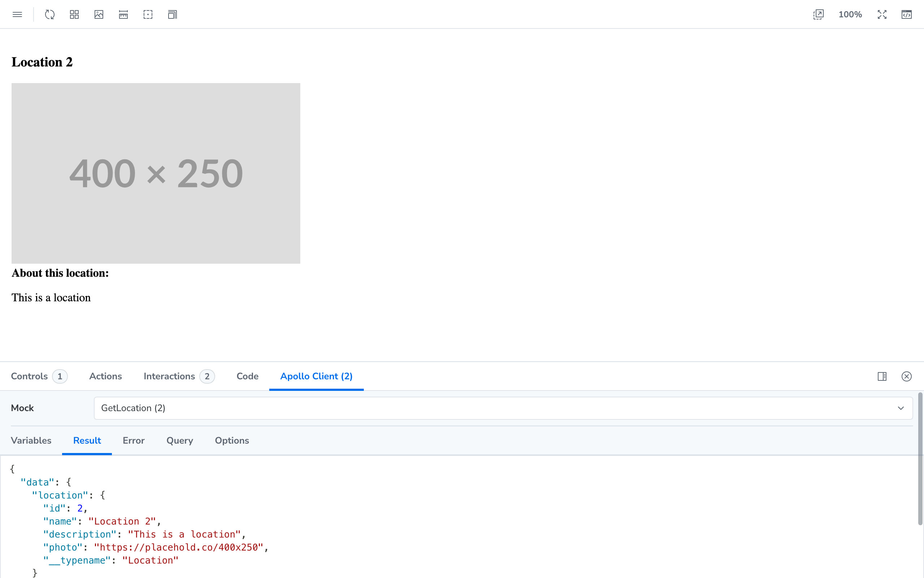This screenshot has width=924, height=578.
Task: Toggle the outline tool icon
Action: pos(148,14)
